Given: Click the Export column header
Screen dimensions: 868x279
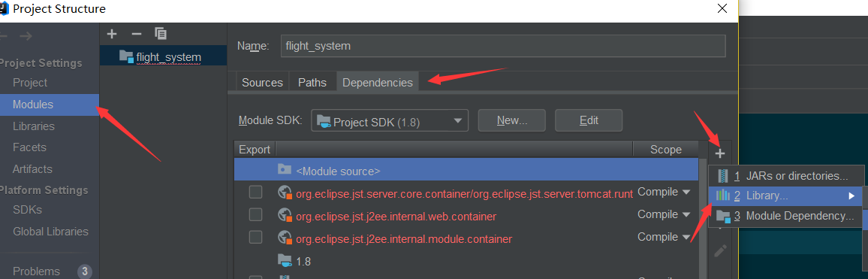Looking at the screenshot, I should pyautogui.click(x=255, y=149).
